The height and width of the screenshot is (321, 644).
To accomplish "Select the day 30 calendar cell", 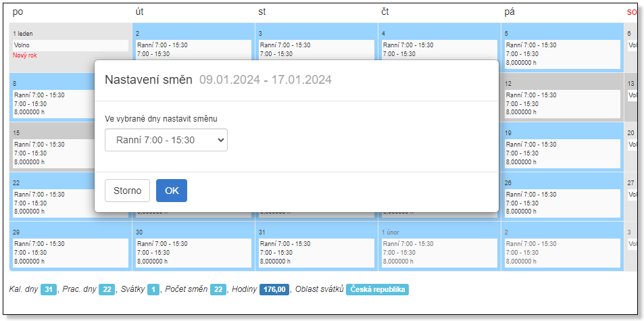I will click(x=193, y=247).
